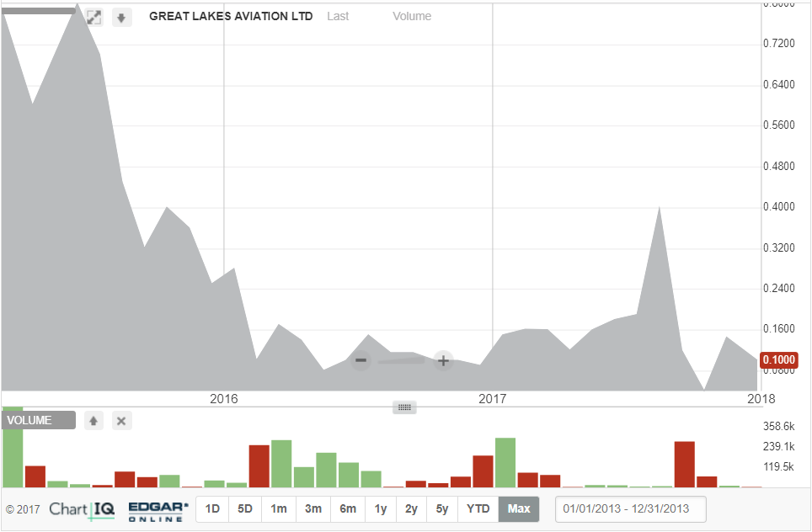812x532 pixels.
Task: Select the YTD time range
Action: [478, 509]
